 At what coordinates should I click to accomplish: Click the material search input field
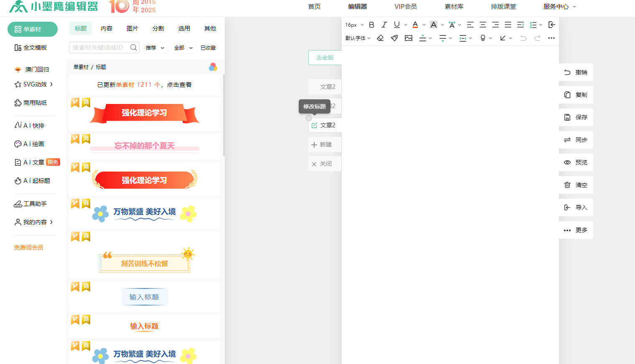[99, 48]
